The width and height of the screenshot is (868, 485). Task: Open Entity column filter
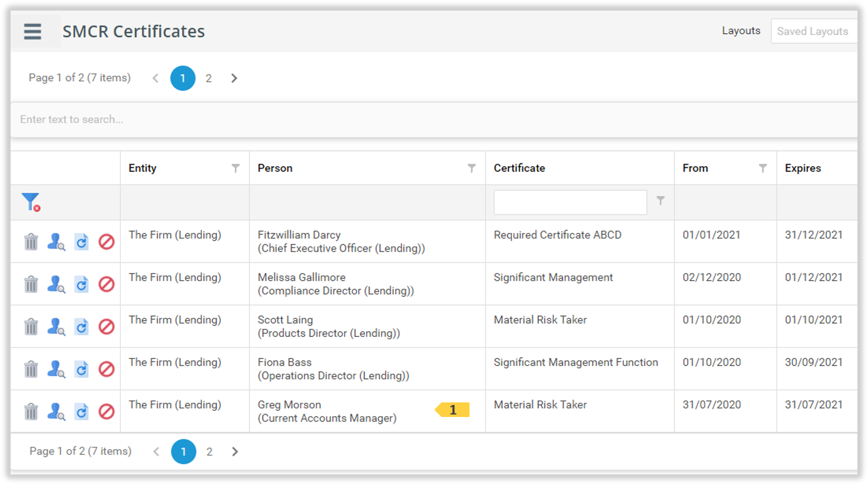coord(235,168)
